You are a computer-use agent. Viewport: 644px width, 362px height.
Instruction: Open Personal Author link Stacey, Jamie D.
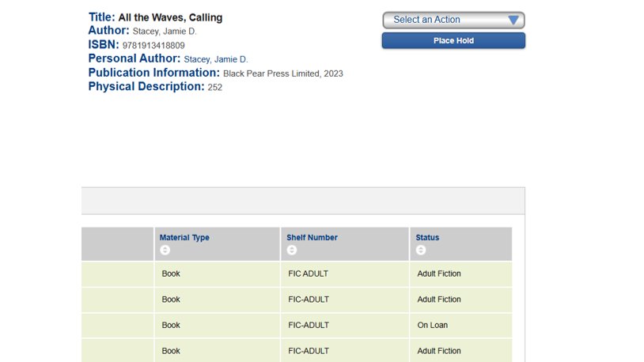(216, 59)
